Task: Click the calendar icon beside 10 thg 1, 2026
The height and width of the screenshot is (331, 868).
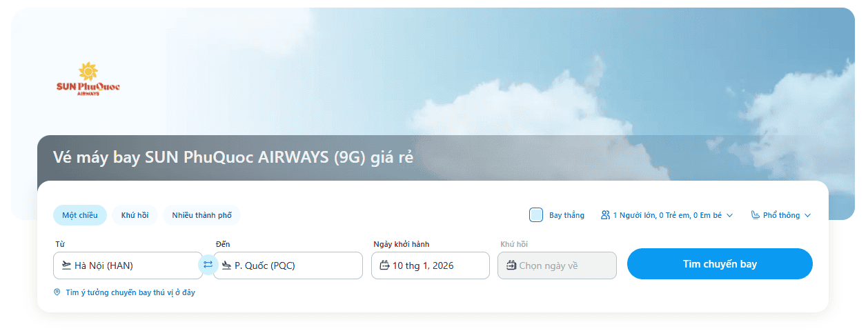Action: coord(384,265)
